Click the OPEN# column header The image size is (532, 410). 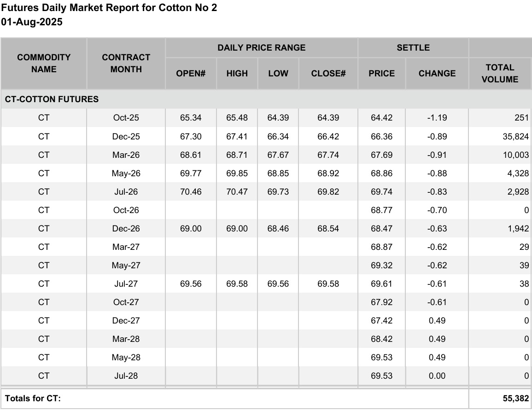[191, 74]
